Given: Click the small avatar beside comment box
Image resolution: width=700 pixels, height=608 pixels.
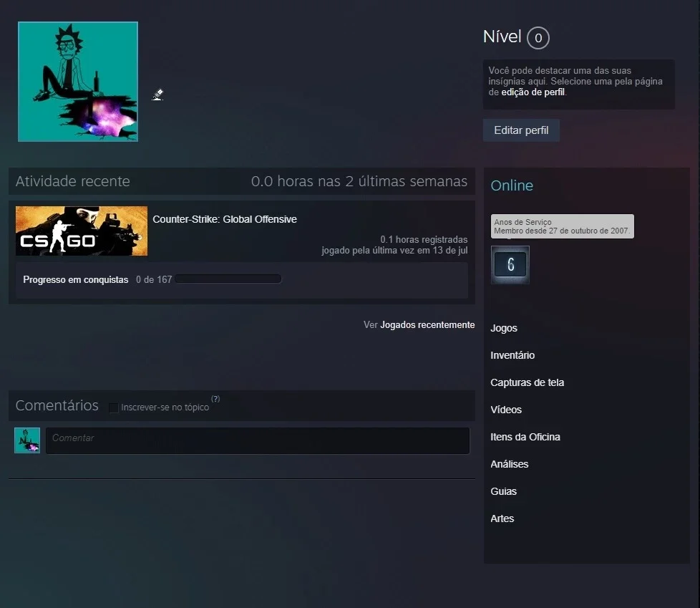Looking at the screenshot, I should click(x=27, y=440).
